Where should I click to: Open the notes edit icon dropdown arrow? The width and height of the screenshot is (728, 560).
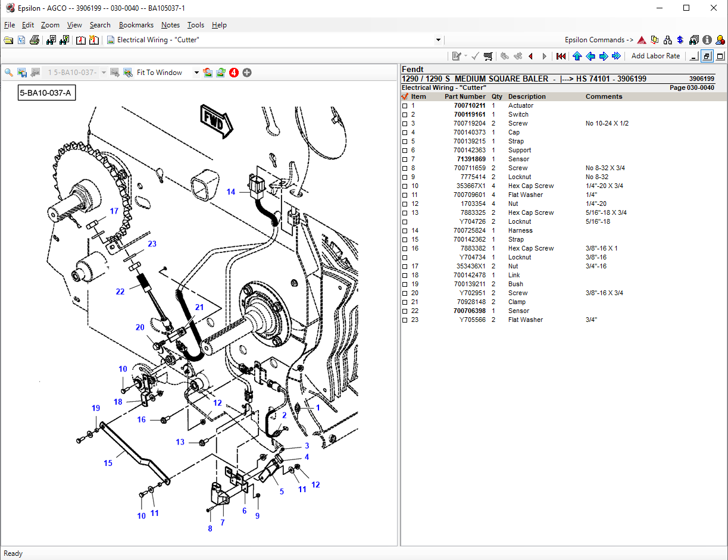click(465, 56)
